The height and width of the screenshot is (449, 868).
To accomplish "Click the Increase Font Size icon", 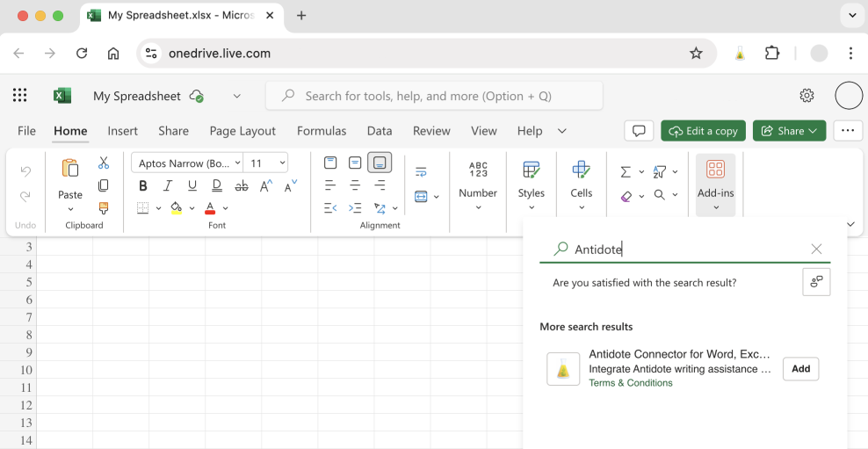I will (x=266, y=185).
